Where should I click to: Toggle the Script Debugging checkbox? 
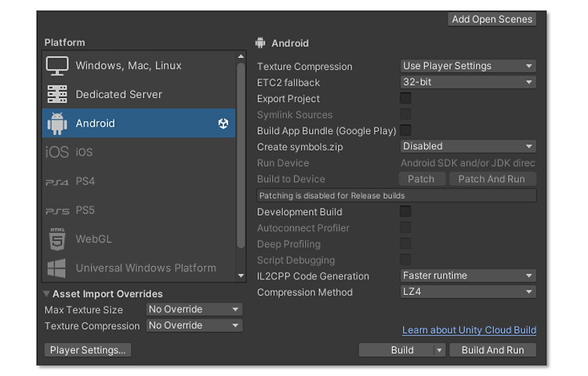[x=405, y=260]
